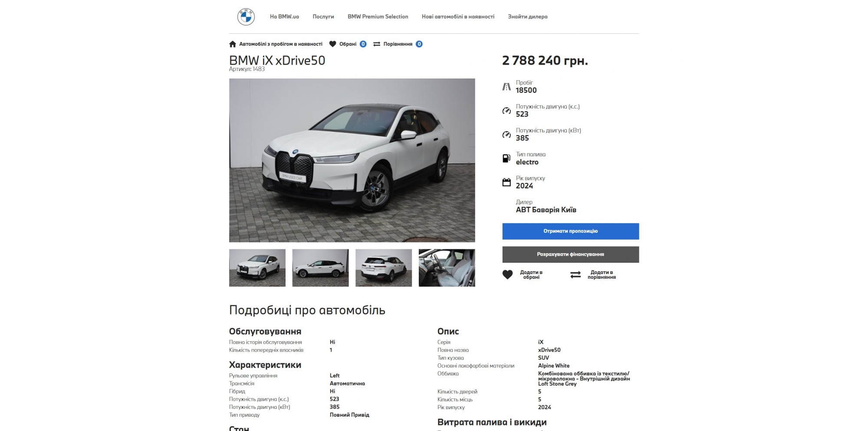
Task: Select the interior seats thumbnail
Action: (x=447, y=268)
